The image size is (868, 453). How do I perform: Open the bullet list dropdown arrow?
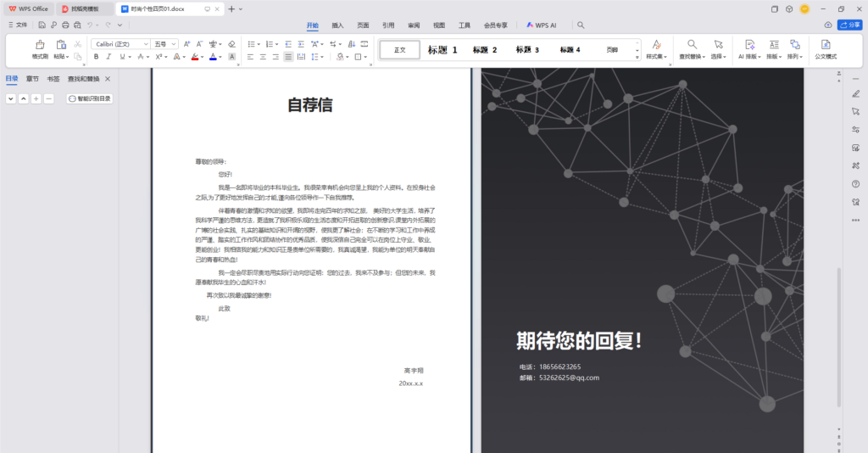pos(259,44)
